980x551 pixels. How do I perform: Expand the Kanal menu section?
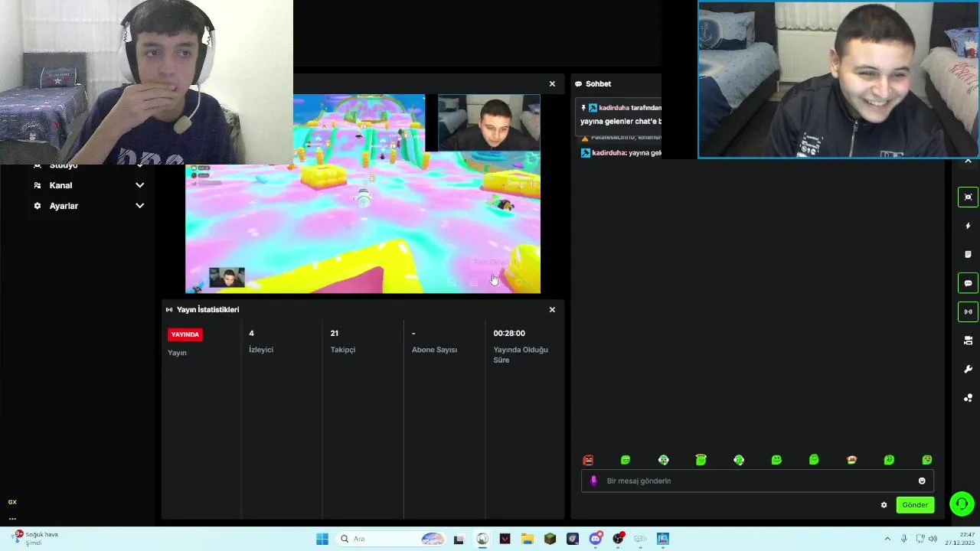click(139, 185)
